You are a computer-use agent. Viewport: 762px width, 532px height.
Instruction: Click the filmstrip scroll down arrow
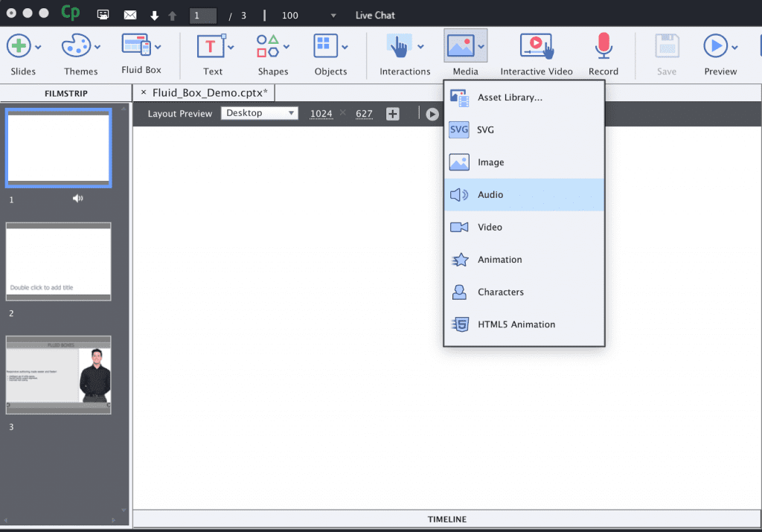click(124, 510)
